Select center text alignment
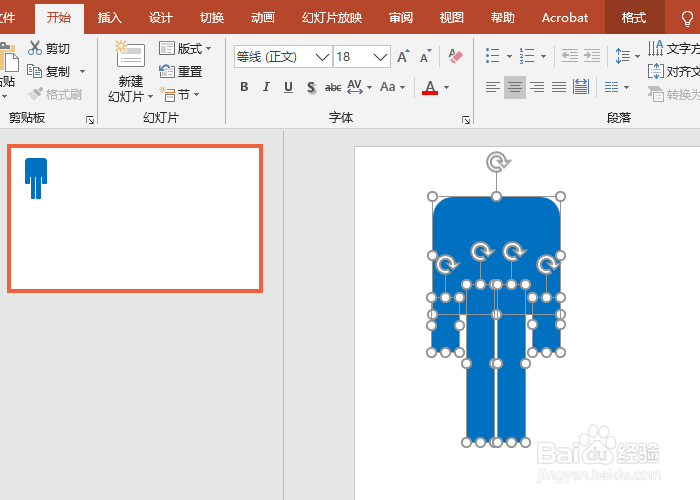 [515, 87]
